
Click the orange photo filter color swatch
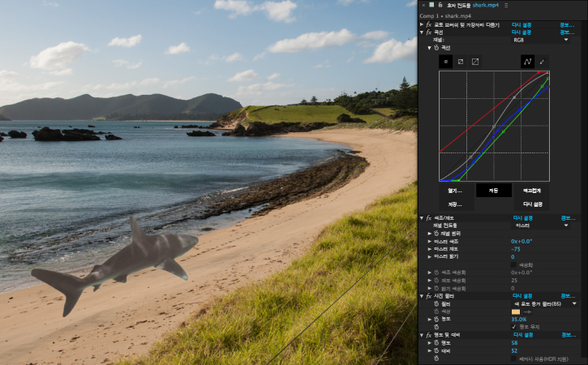[516, 311]
